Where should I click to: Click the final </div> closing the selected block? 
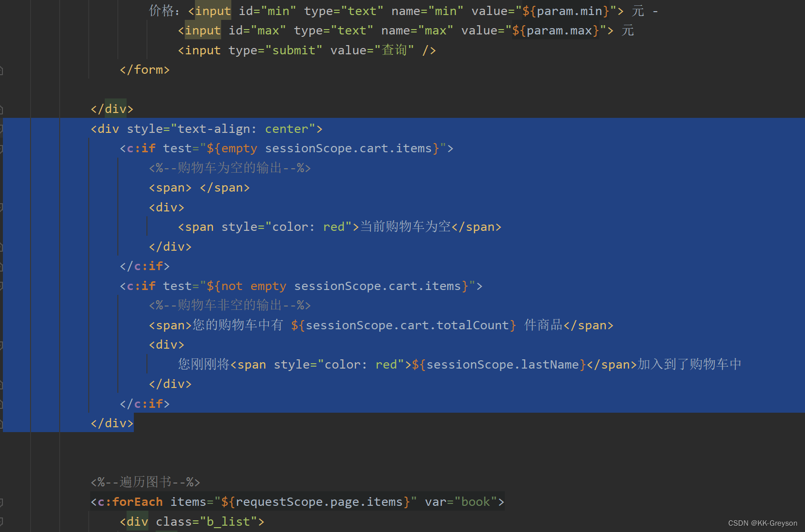tap(112, 423)
